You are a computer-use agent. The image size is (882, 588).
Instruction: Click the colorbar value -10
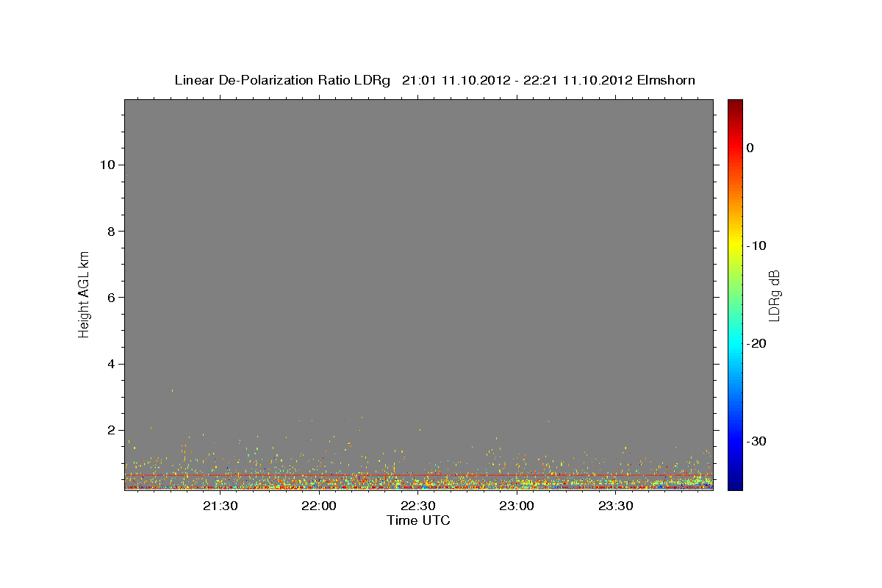[x=757, y=245]
